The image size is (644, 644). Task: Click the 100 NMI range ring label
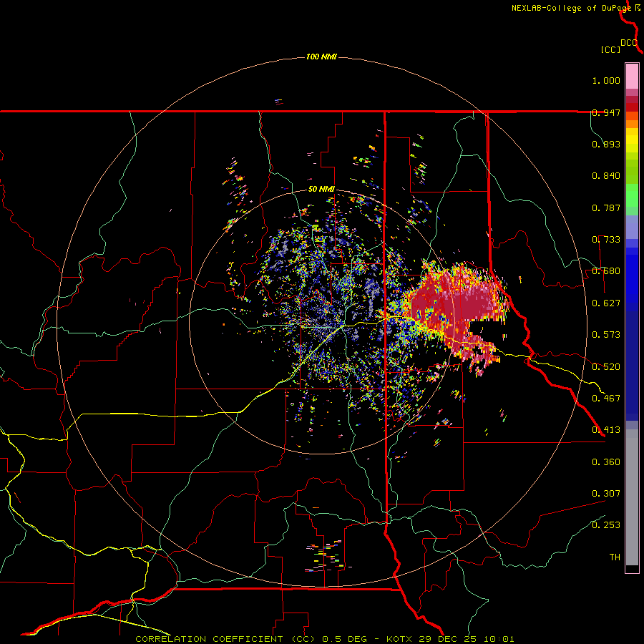click(321, 57)
